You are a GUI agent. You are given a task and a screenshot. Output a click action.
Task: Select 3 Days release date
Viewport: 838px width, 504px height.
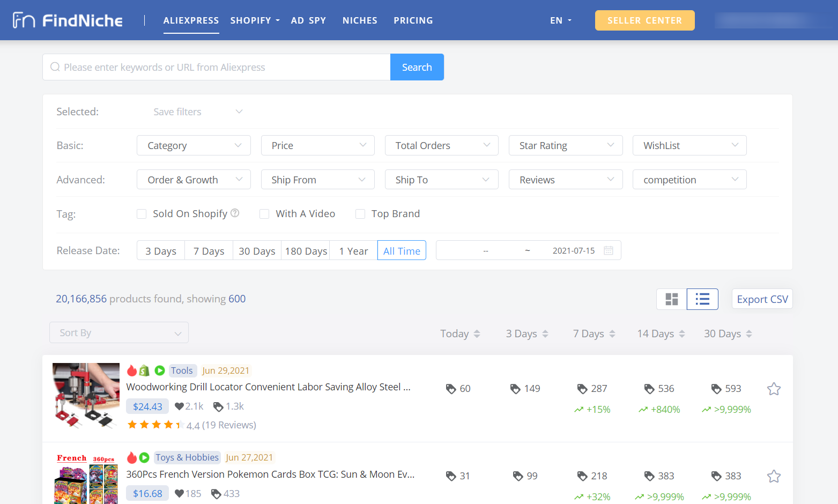[161, 250]
